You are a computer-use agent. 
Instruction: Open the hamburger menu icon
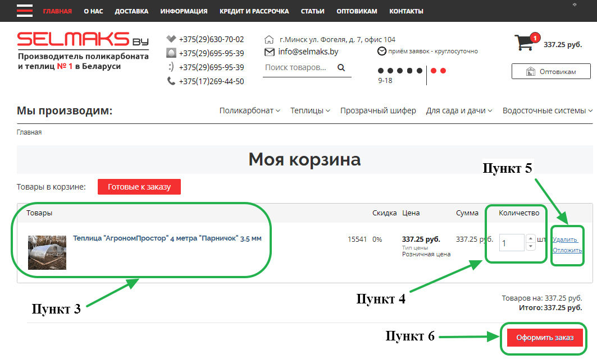(25, 11)
